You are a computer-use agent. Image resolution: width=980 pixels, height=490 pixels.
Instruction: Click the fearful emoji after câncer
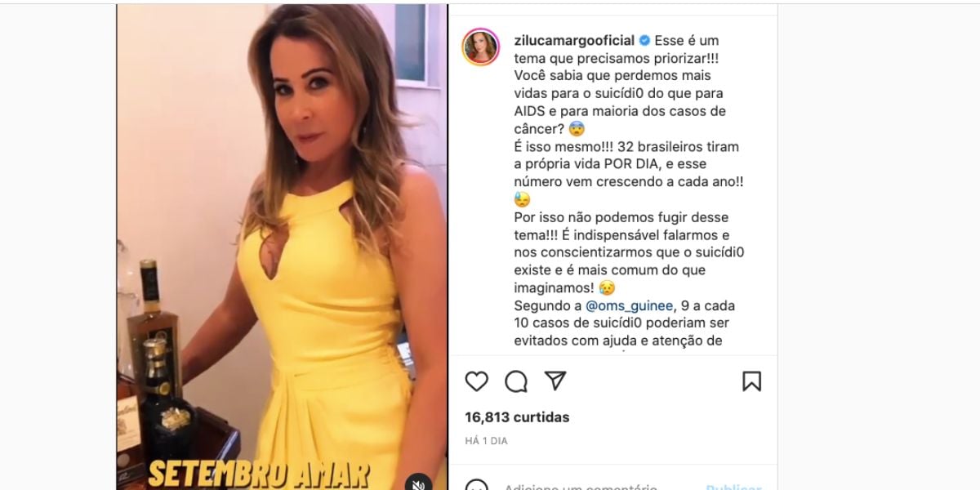(576, 128)
